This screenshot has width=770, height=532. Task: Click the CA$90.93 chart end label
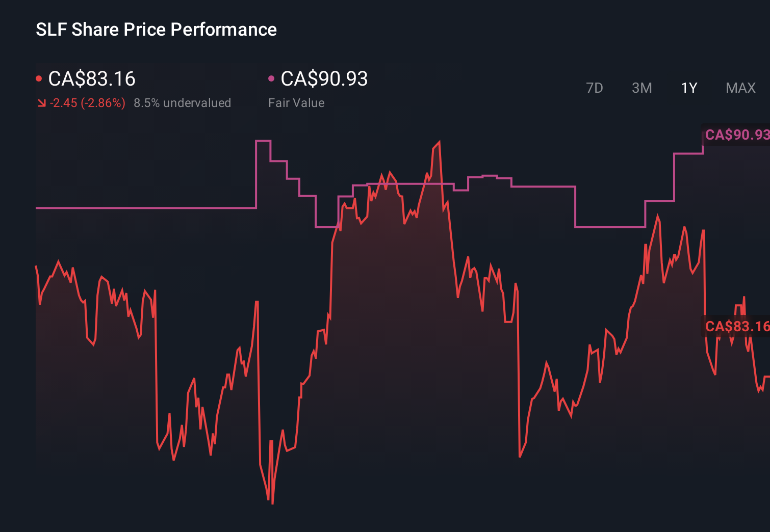tap(736, 135)
